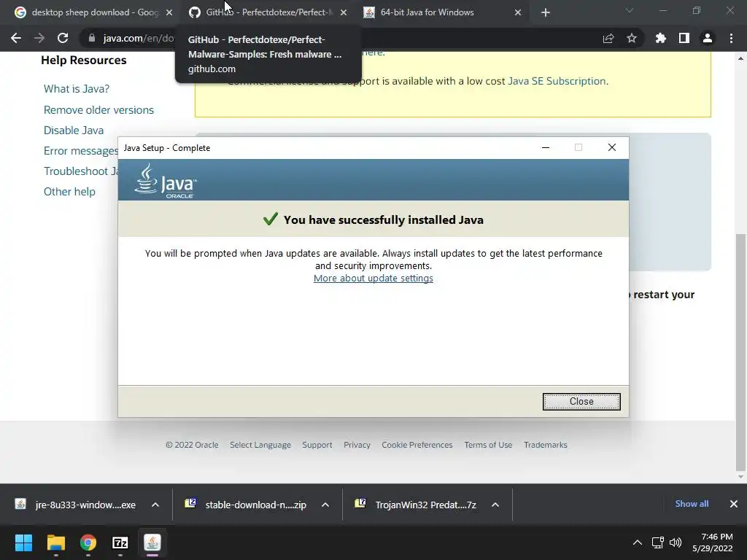Reload the current page
Screen dimensions: 747x560
(x=63, y=38)
